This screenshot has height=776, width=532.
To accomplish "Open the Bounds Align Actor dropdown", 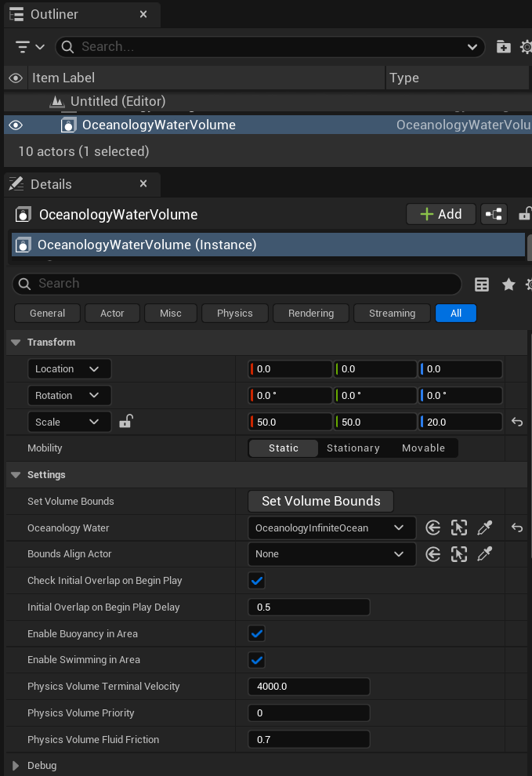I will tap(331, 554).
